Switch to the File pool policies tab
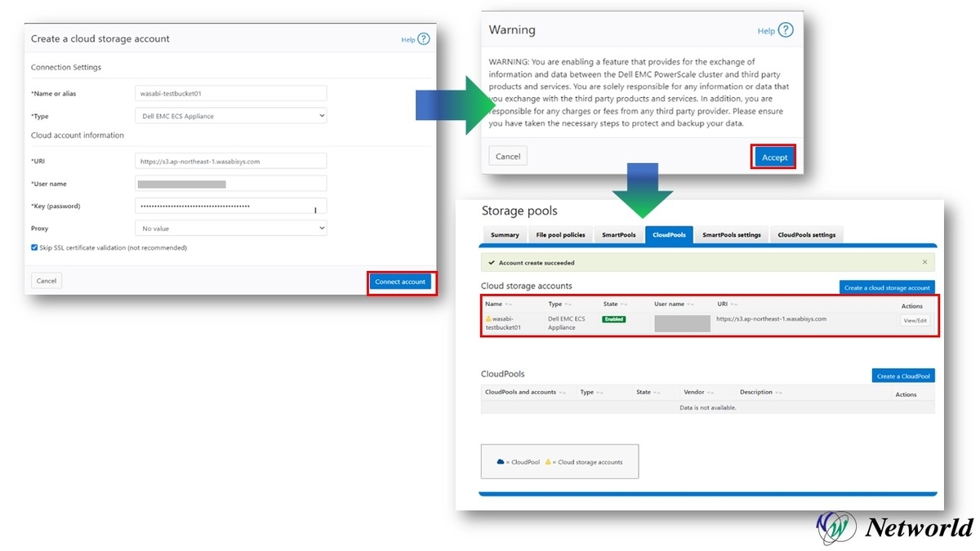 560,235
